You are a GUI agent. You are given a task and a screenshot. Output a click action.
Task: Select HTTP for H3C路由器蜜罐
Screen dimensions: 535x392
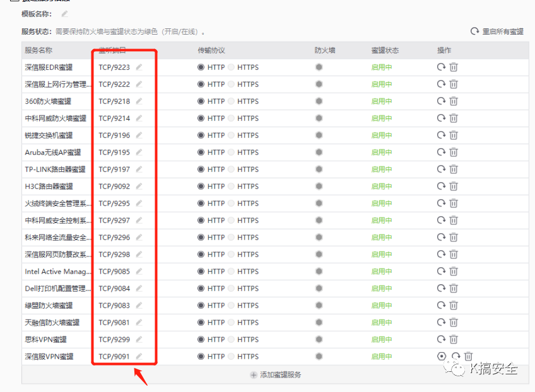(201, 187)
